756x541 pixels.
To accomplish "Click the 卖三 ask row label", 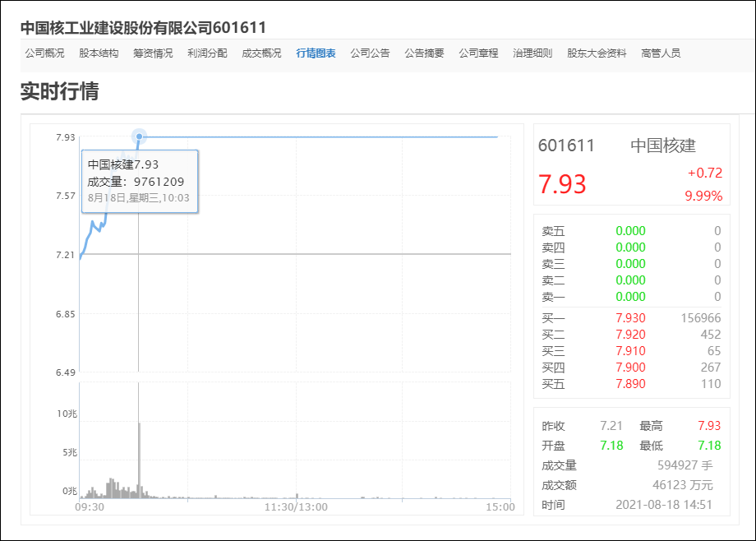I will [x=553, y=264].
